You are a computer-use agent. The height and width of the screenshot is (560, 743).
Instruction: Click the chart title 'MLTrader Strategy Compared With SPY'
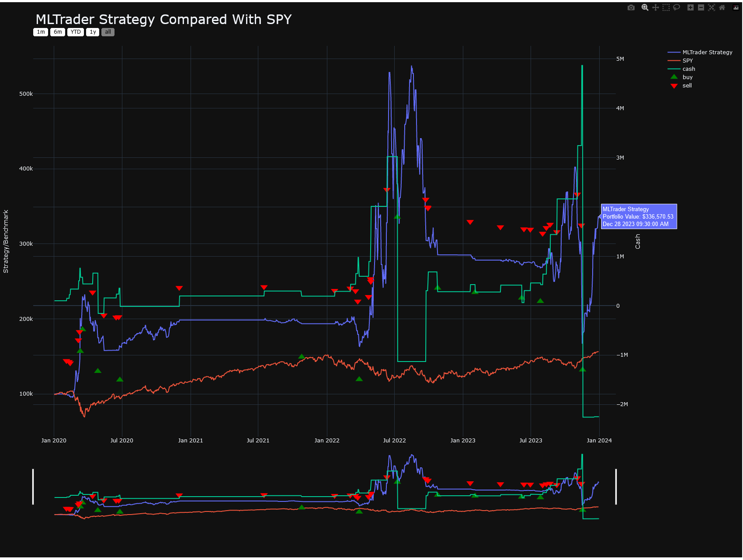click(x=163, y=19)
